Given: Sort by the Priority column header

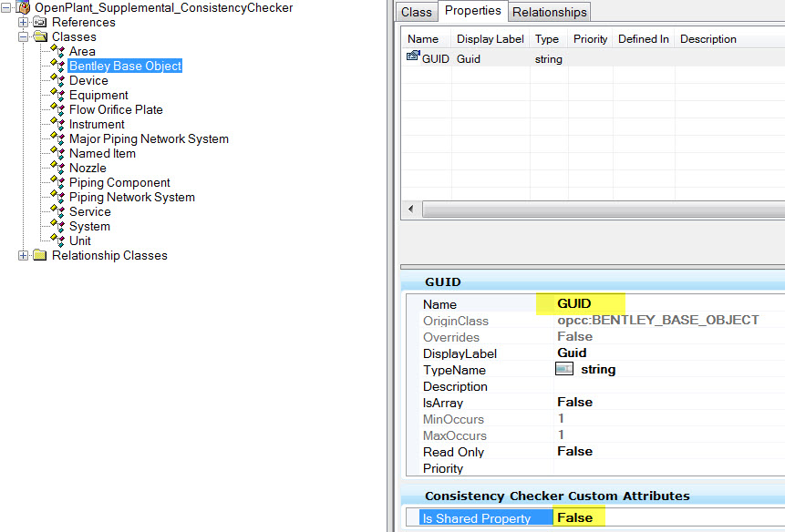Looking at the screenshot, I should 591,39.
